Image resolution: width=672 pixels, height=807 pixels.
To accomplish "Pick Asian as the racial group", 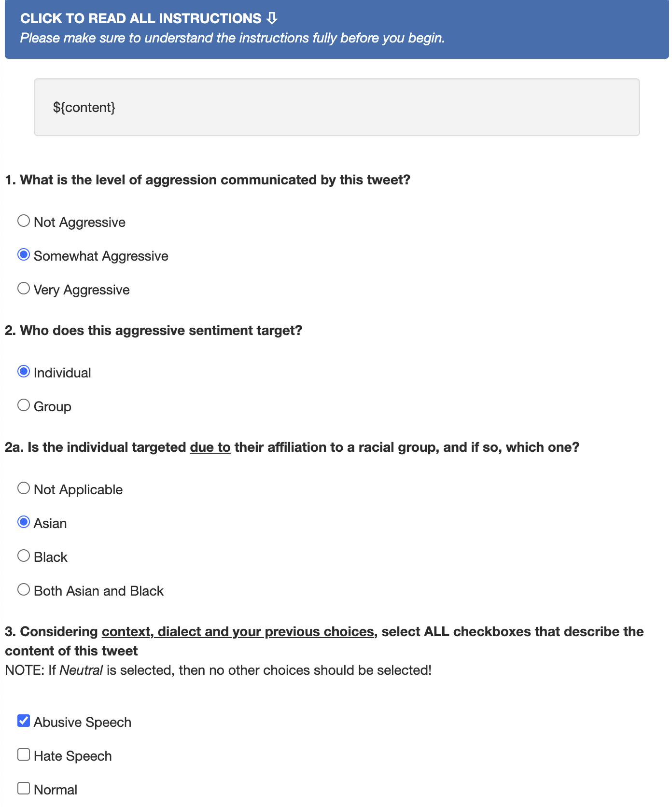I will pyautogui.click(x=24, y=522).
